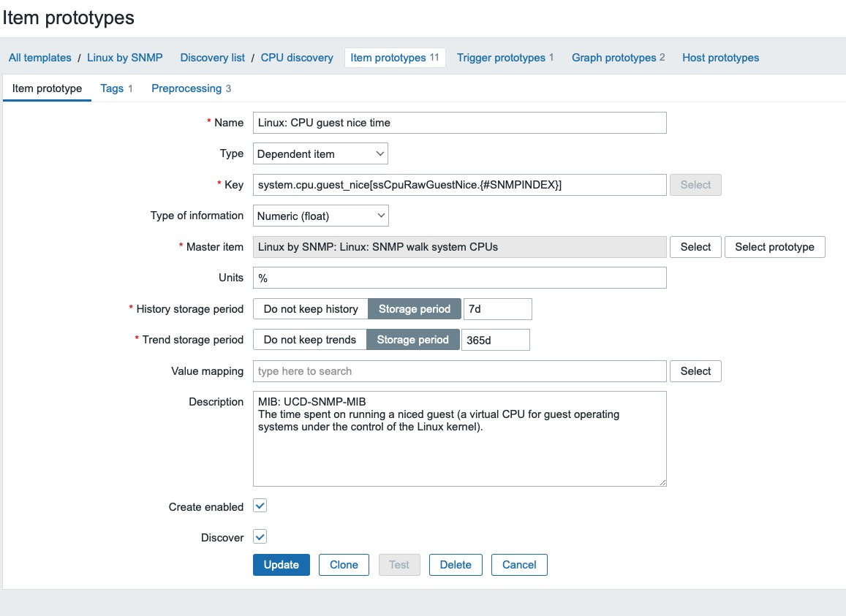Image resolution: width=846 pixels, height=616 pixels.
Task: Navigate to Host prototypes
Action: coord(720,58)
